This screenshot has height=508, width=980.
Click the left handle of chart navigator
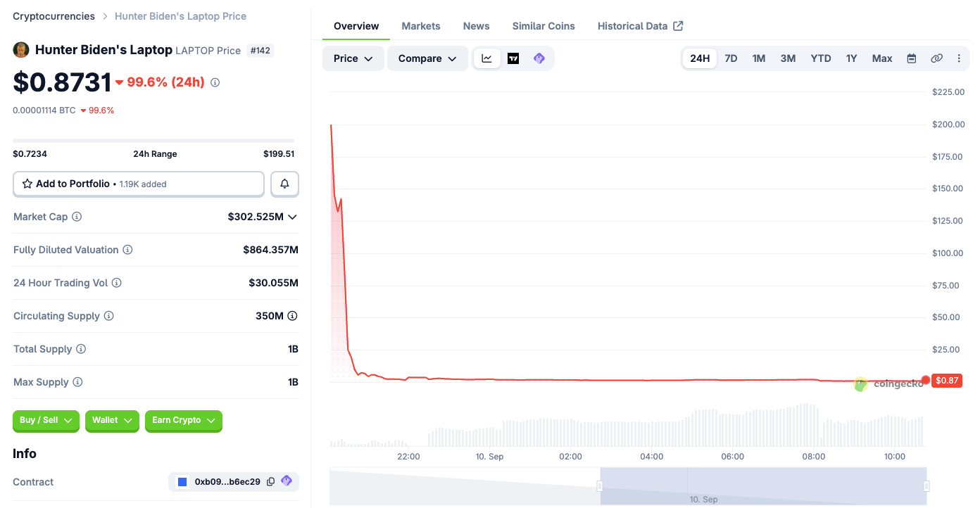click(600, 485)
